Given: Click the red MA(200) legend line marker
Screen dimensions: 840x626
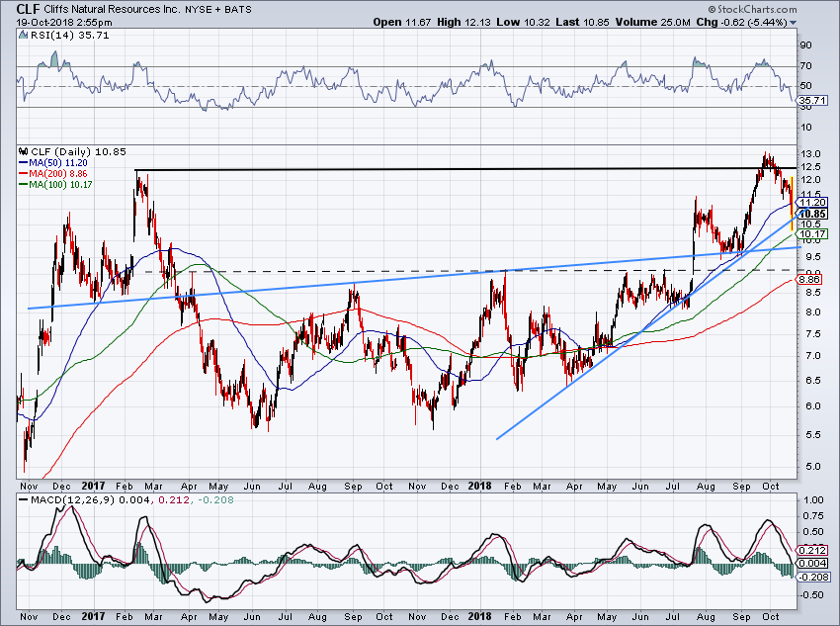Looking at the screenshot, I should pos(24,174).
